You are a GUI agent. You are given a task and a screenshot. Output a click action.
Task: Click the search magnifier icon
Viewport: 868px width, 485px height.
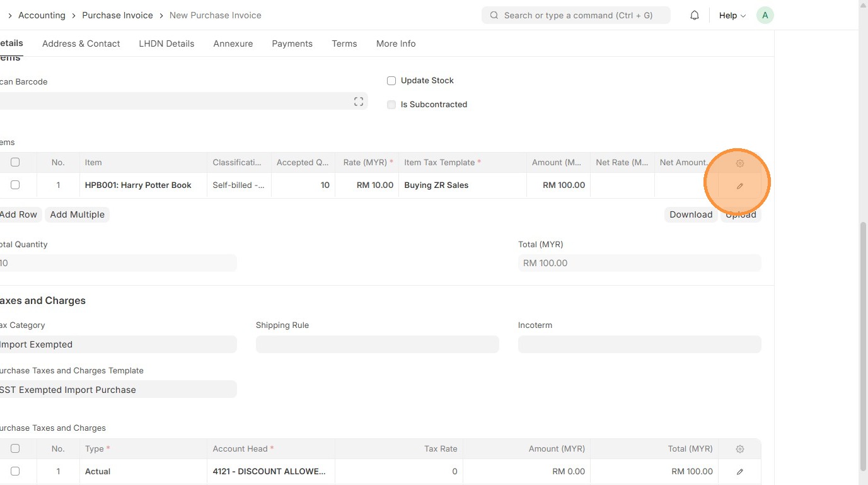(494, 15)
